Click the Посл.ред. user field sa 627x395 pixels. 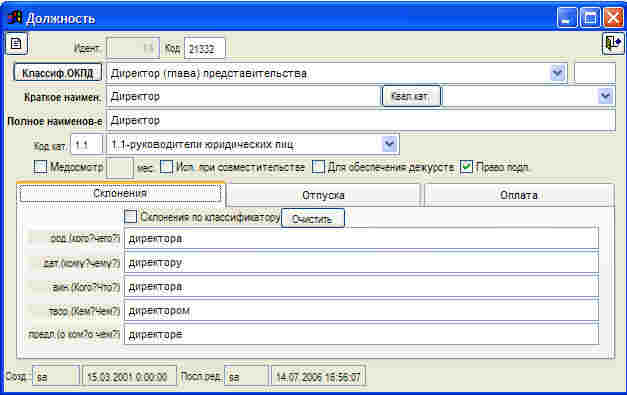(246, 376)
